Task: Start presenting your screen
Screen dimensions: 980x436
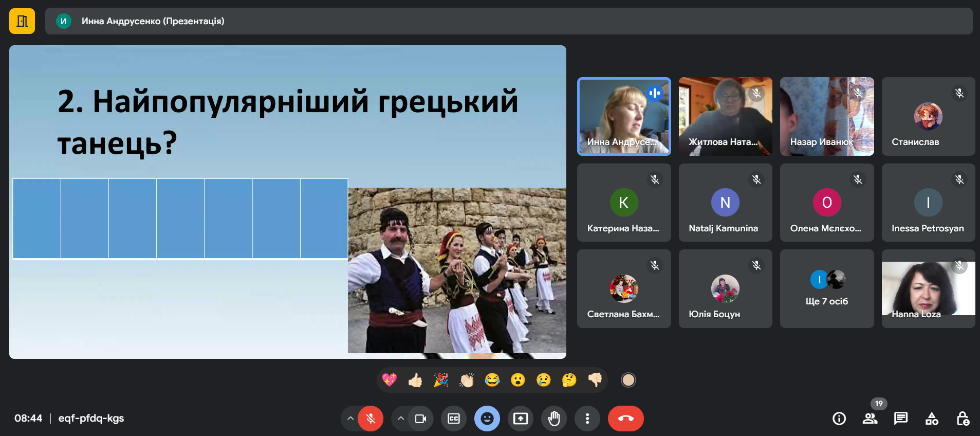Action: pyautogui.click(x=521, y=419)
